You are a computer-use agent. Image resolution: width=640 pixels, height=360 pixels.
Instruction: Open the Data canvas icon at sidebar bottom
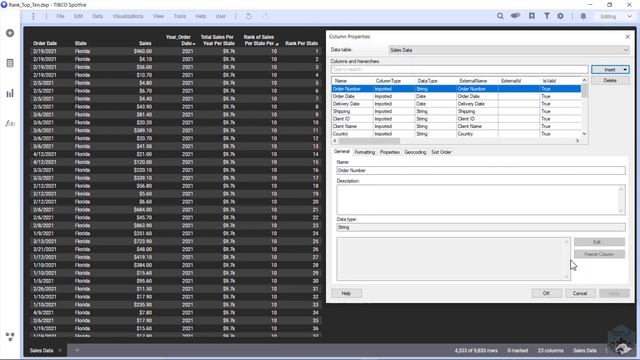click(10, 336)
